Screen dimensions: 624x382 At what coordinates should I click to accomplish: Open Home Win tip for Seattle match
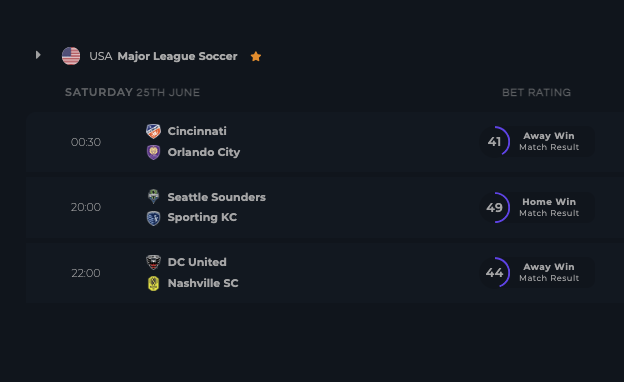pos(549,207)
